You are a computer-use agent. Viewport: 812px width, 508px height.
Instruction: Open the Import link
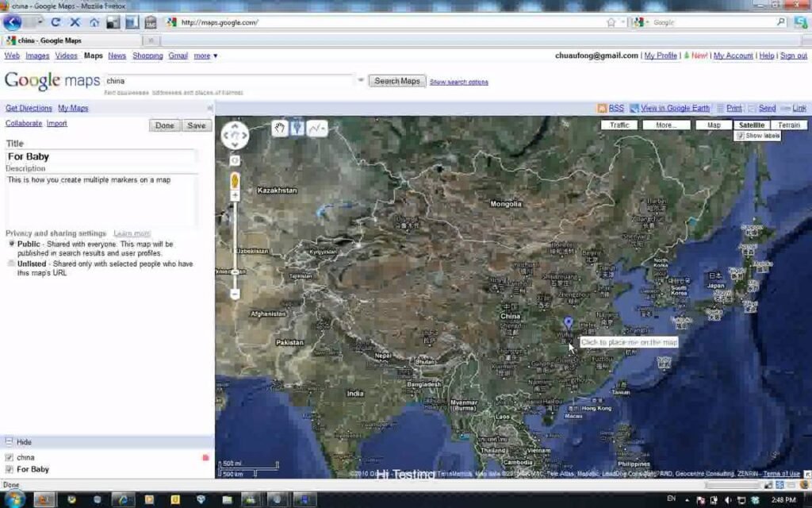coord(57,123)
